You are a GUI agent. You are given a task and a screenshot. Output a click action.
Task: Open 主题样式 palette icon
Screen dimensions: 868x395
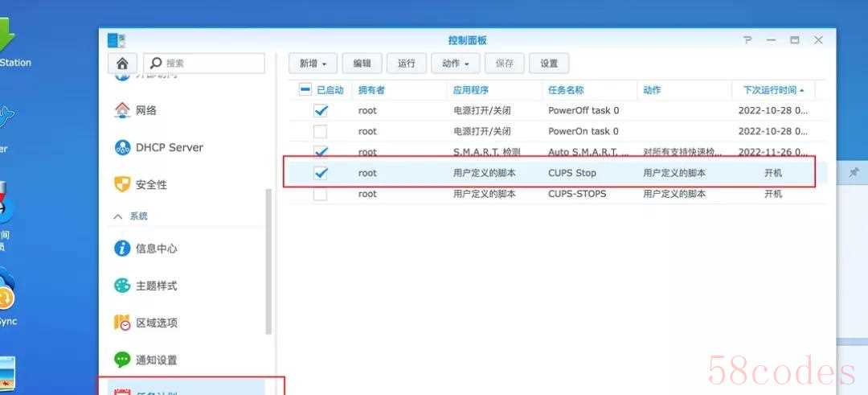(x=122, y=286)
